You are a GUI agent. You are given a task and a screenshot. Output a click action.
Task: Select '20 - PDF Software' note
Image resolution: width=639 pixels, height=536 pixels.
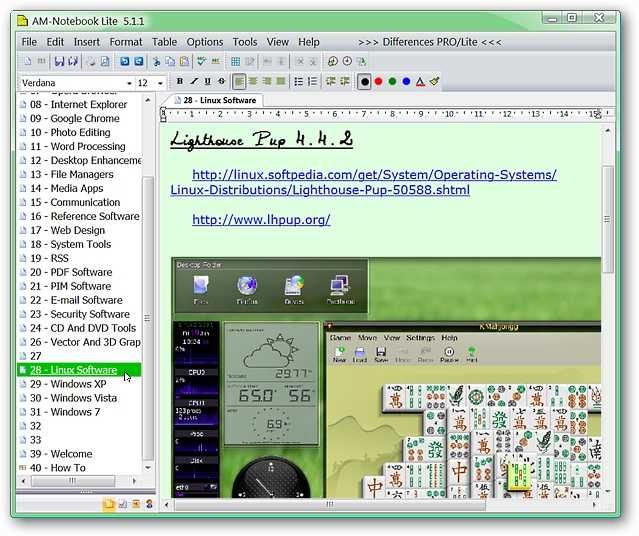71,272
